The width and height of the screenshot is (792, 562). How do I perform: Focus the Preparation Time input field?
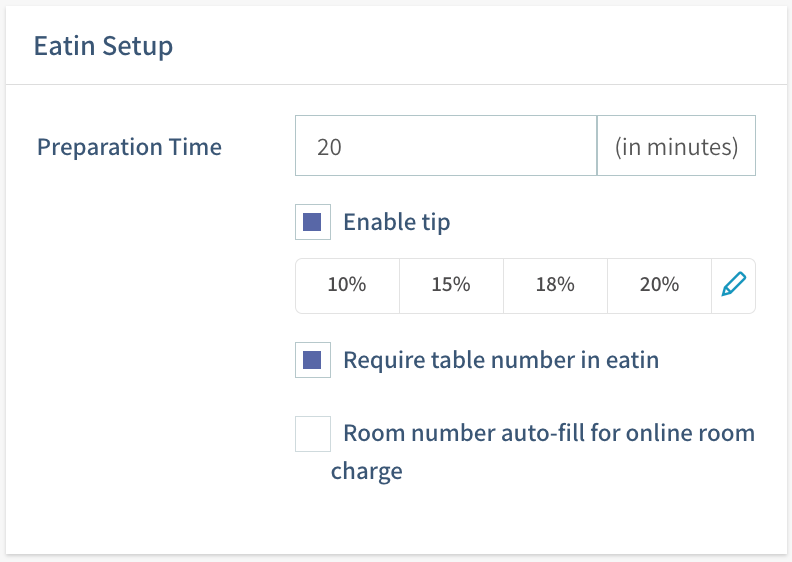pyautogui.click(x=446, y=147)
